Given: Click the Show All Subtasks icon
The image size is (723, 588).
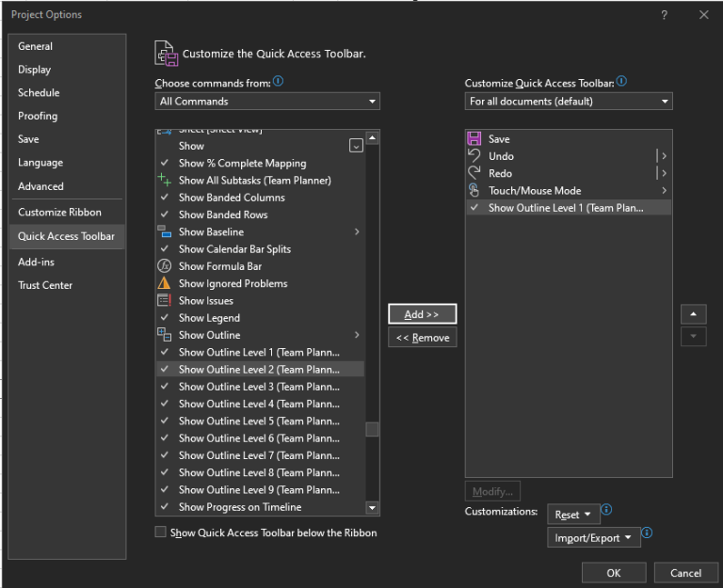Looking at the screenshot, I should coord(165,181).
